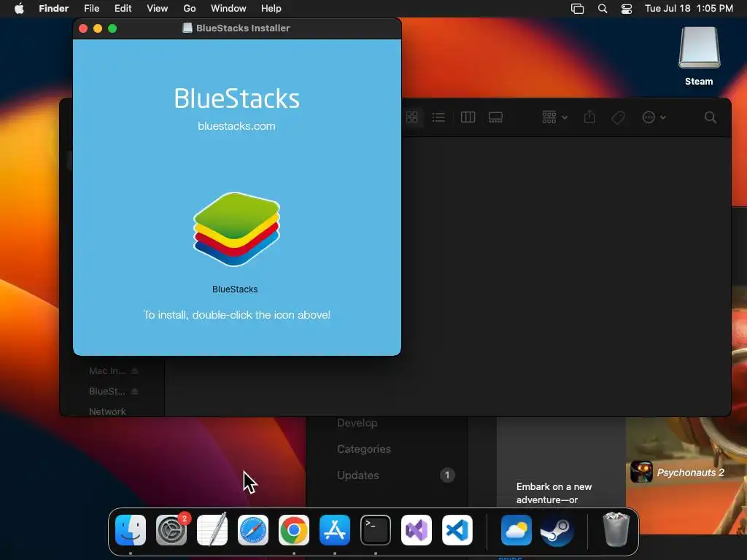Open Terminal from the Dock
This screenshot has height=560, width=747.
tap(376, 530)
